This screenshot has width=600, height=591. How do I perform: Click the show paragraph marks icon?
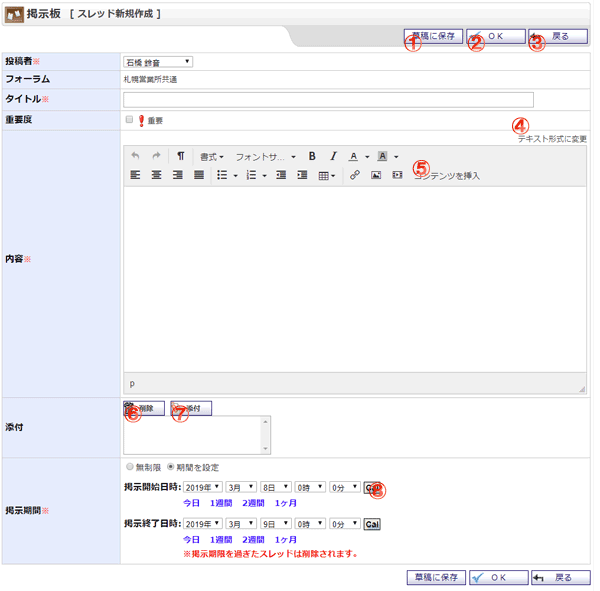click(181, 157)
